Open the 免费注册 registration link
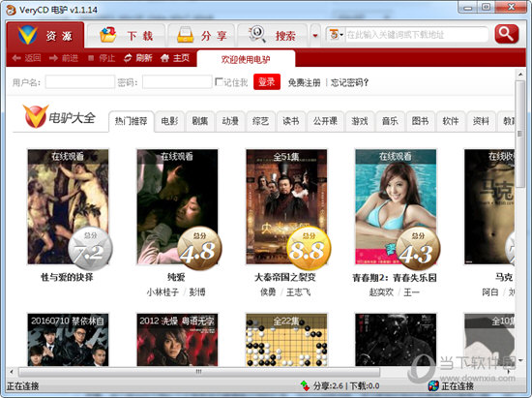This screenshot has height=398, width=532. coord(304,82)
